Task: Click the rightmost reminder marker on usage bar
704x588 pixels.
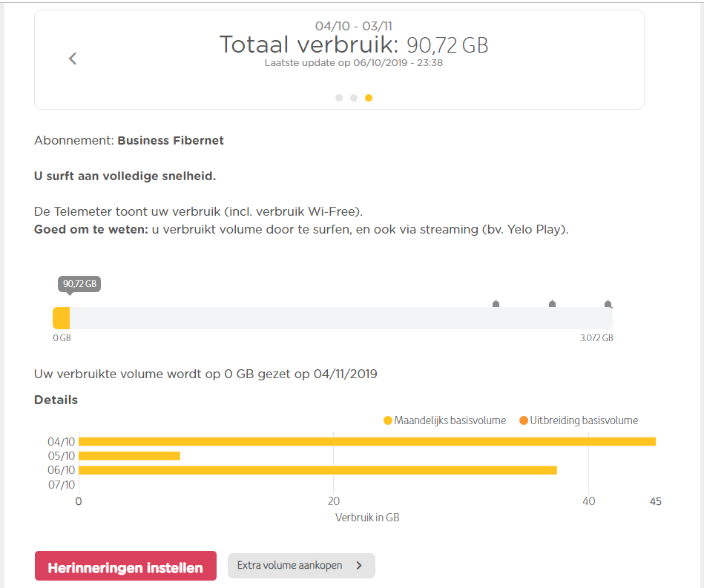Action: click(608, 304)
